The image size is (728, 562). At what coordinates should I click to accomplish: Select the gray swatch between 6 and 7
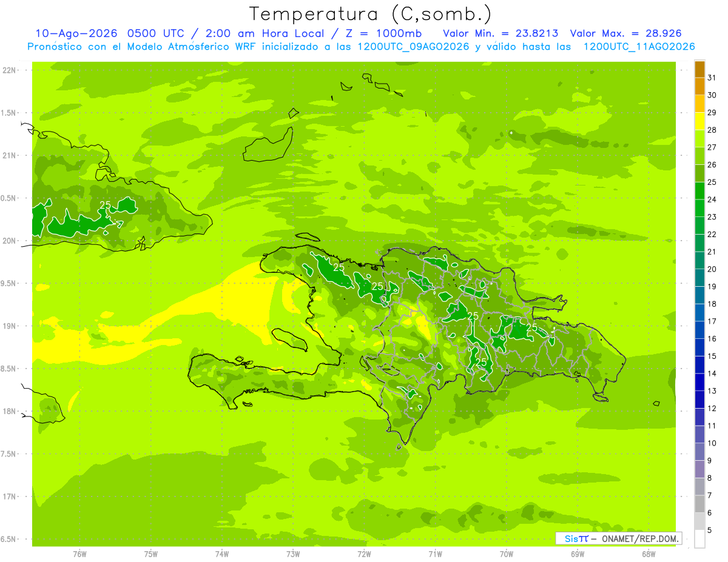click(699, 504)
